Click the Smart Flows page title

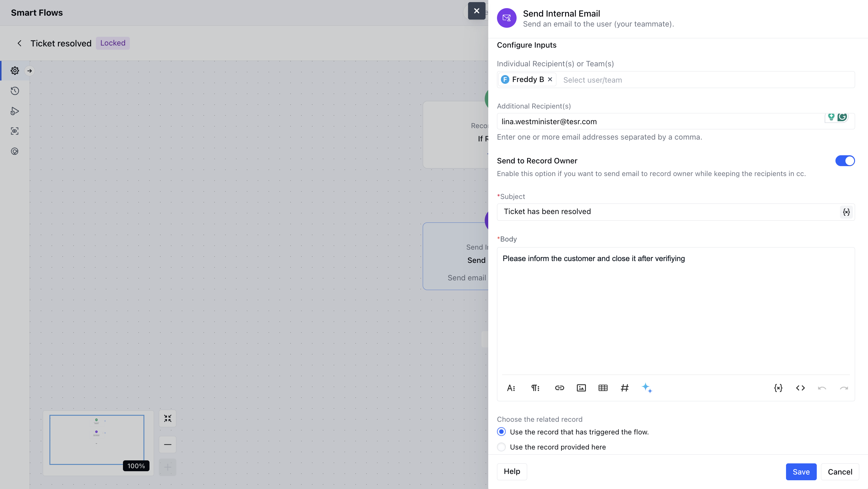tap(37, 12)
